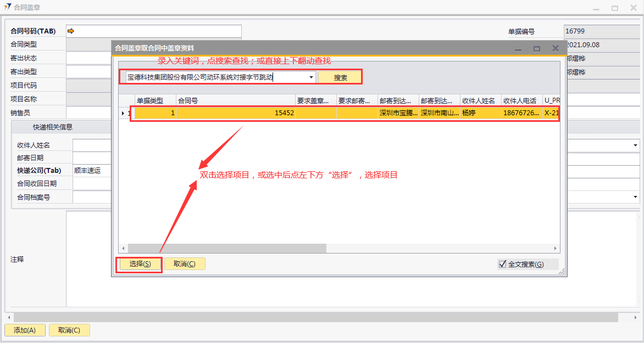Image resolution: width=644 pixels, height=343 pixels.
Task: Click left arrow of dialog horizontal scrollbar
Action: tap(124, 249)
